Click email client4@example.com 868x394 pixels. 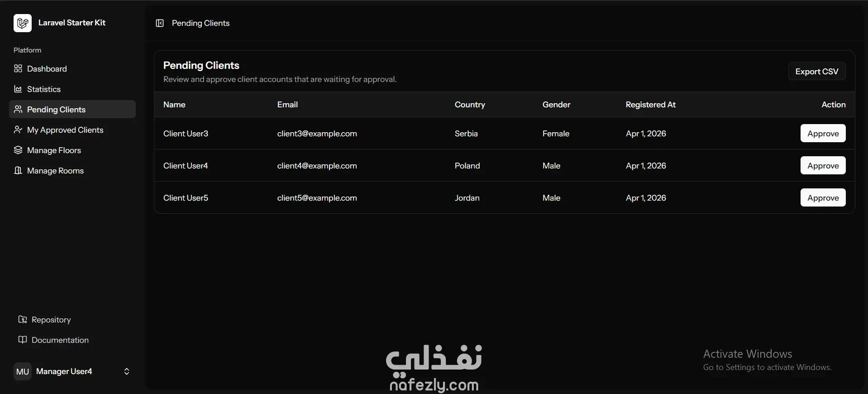tap(317, 166)
